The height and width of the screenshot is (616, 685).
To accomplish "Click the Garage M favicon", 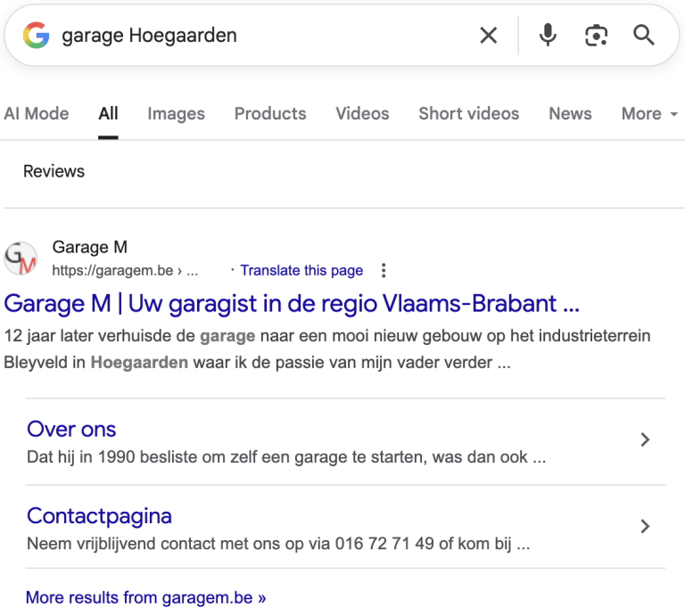I will pos(21,259).
